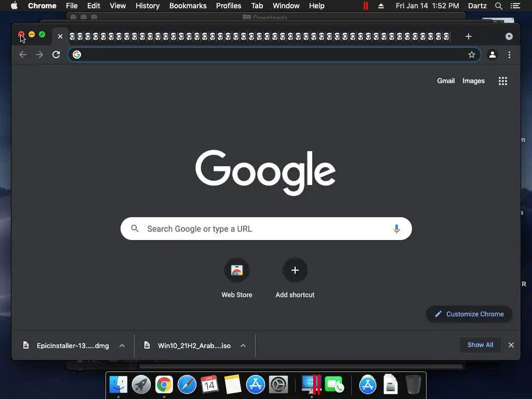This screenshot has height=399, width=532.
Task: Click the Google logo
Action: point(265,172)
